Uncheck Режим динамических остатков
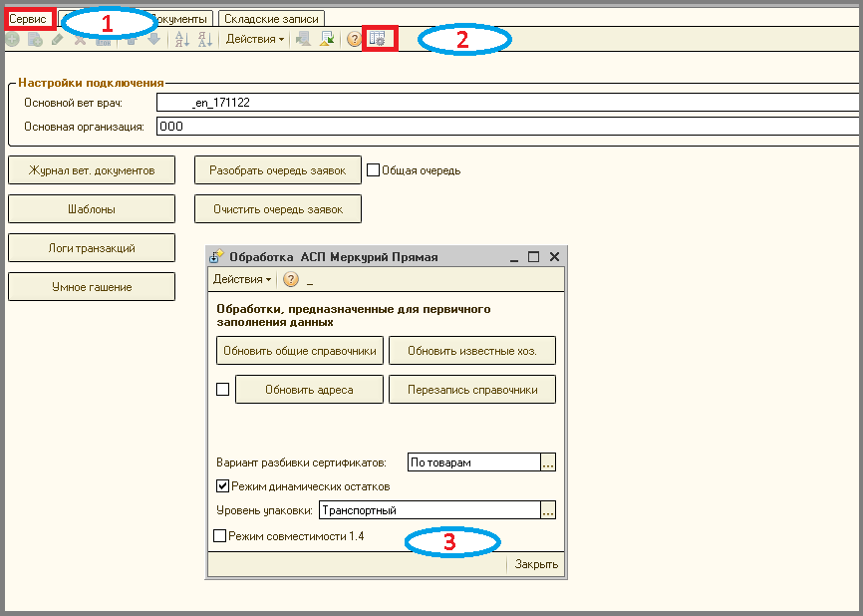863x616 pixels. 222,486
